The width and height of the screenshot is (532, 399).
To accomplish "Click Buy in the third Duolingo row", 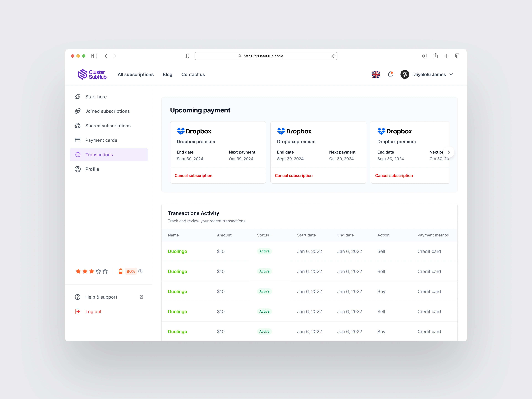I will (x=381, y=291).
